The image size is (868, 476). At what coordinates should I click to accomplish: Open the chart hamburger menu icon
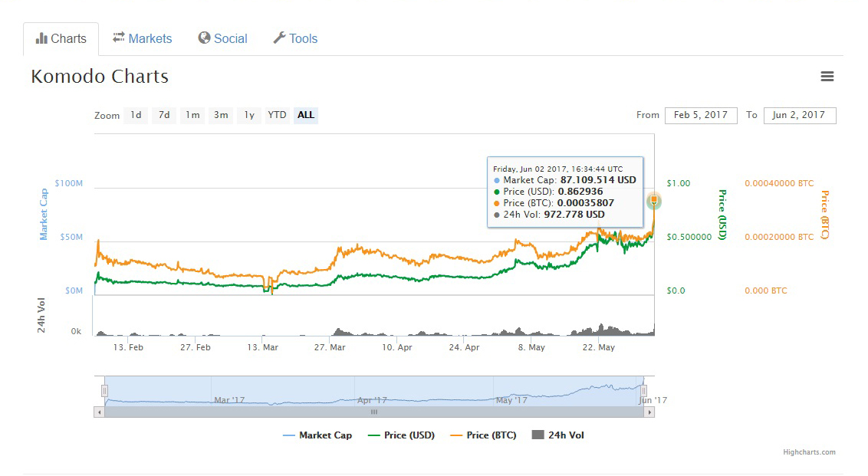tap(827, 77)
